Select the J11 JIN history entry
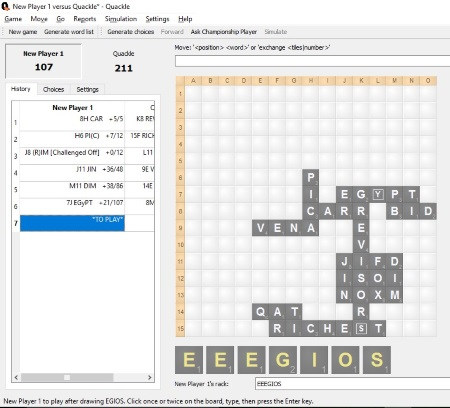This screenshot has width=450, height=408. coord(72,173)
